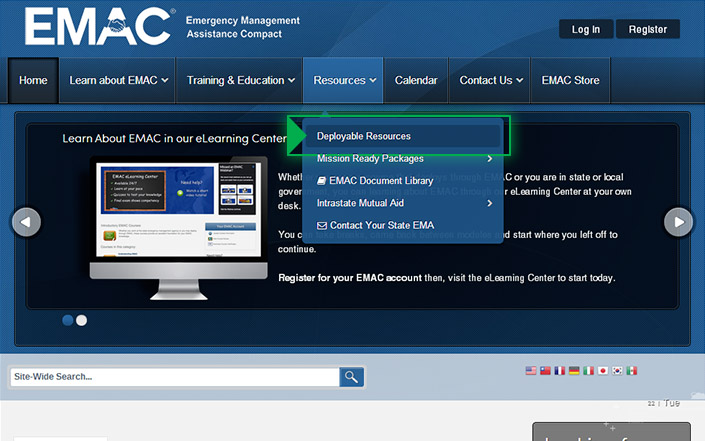Image resolution: width=705 pixels, height=441 pixels.
Task: Select the United States flag language
Action: coord(531,370)
